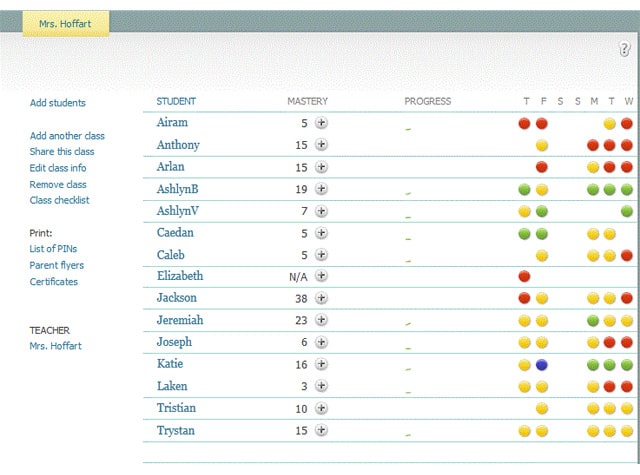Click the MASTERY column header
Viewport: 640px width, 475px height.
coord(307,101)
